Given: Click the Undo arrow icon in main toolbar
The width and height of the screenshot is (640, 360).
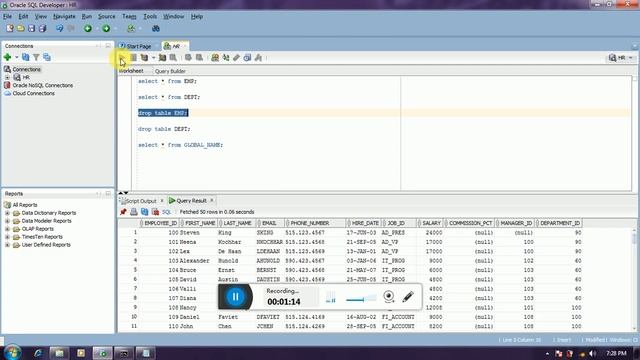Looking at the screenshot, I should pos(60,28).
